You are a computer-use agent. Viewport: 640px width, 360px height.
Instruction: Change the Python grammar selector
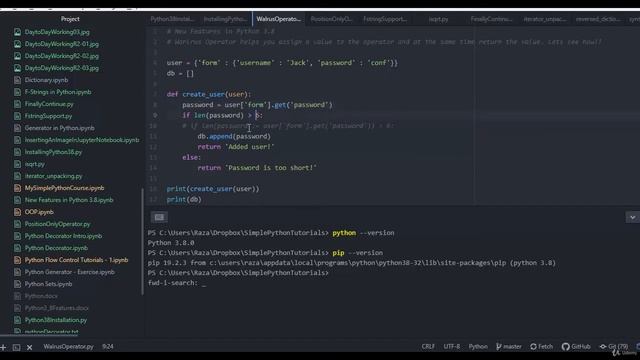[x=478, y=347]
